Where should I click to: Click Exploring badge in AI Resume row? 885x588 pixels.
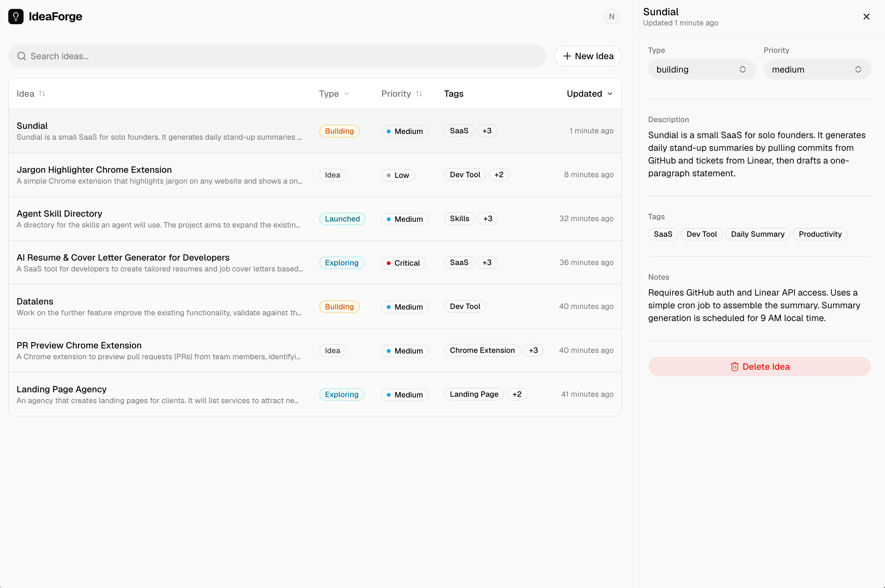point(341,263)
